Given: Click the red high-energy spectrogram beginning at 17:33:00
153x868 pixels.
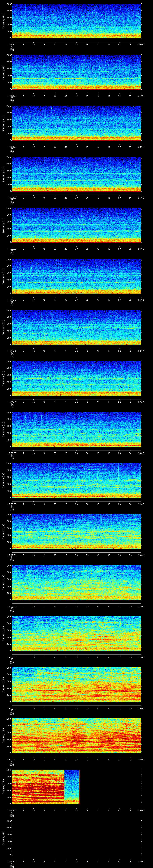Looking at the screenshot, I should click(x=76, y=736).
